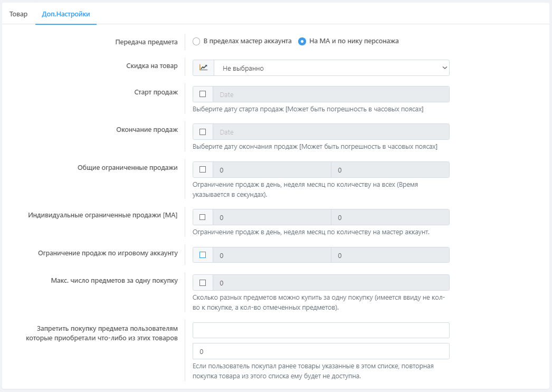Click Макс. число предметов number field
Viewport: 552px width, 392px height.
[x=331, y=283]
